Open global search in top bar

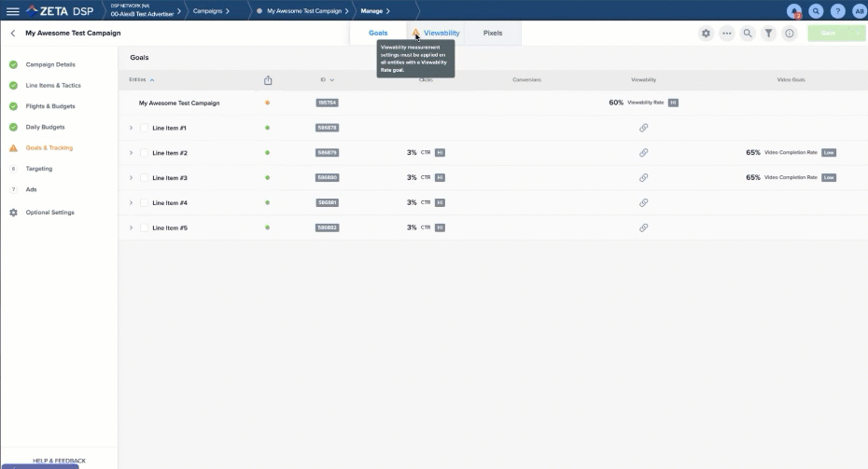click(816, 11)
